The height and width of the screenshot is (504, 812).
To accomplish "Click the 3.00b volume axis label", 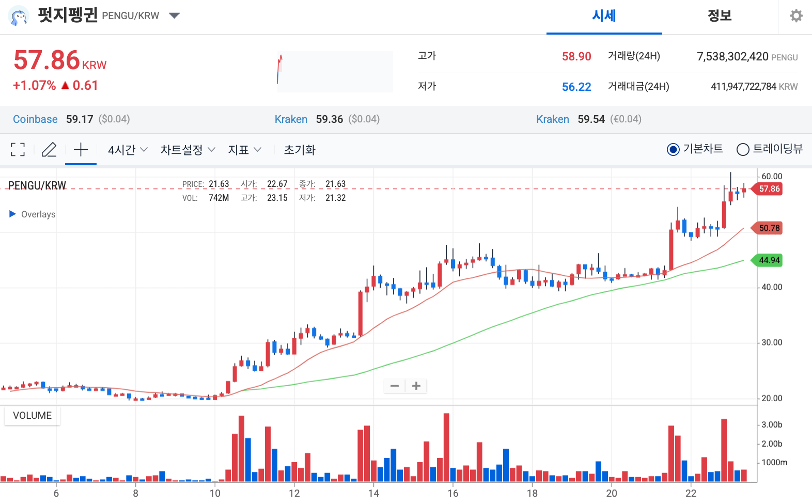I will click(x=772, y=424).
